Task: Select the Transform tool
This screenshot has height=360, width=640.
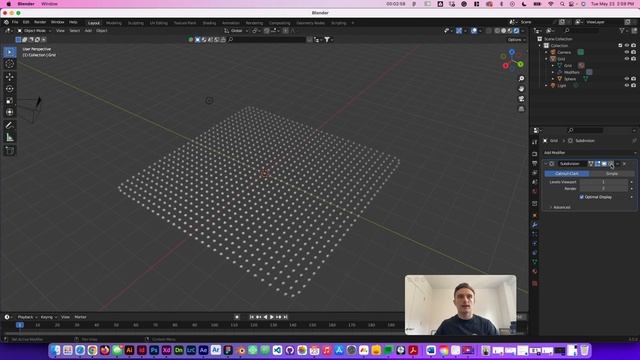Action: pyautogui.click(x=10, y=112)
